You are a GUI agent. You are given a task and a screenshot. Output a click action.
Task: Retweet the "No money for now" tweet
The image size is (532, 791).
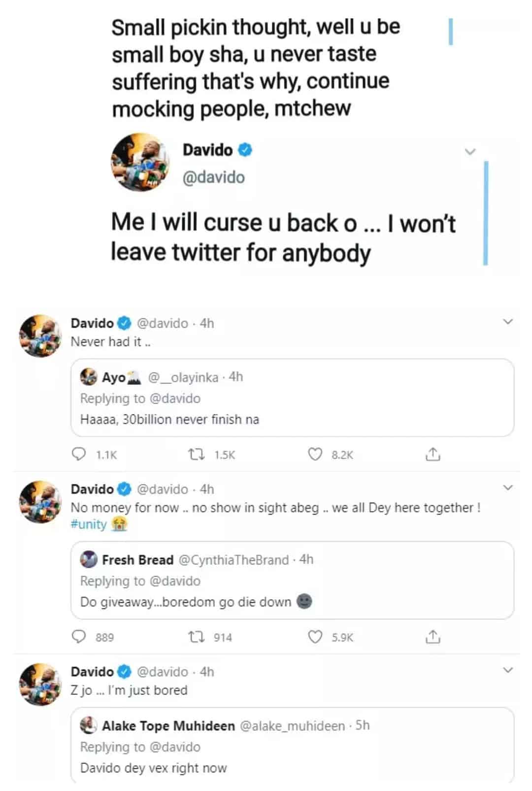pyautogui.click(x=197, y=637)
